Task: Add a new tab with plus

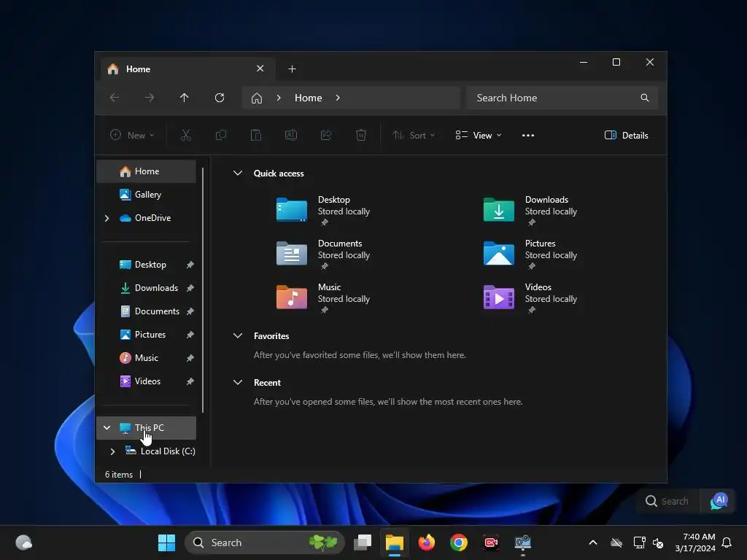Action: tap(292, 69)
